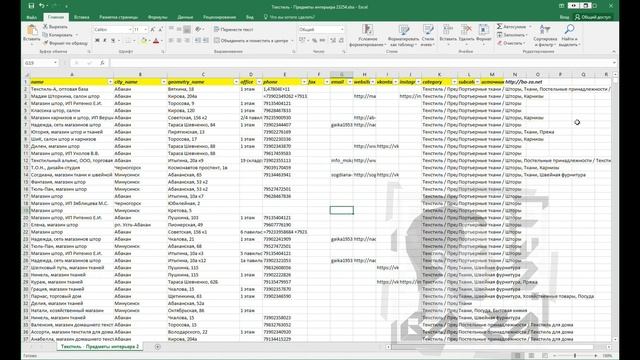
Task: Toggle Bold formatting
Action: point(97,40)
